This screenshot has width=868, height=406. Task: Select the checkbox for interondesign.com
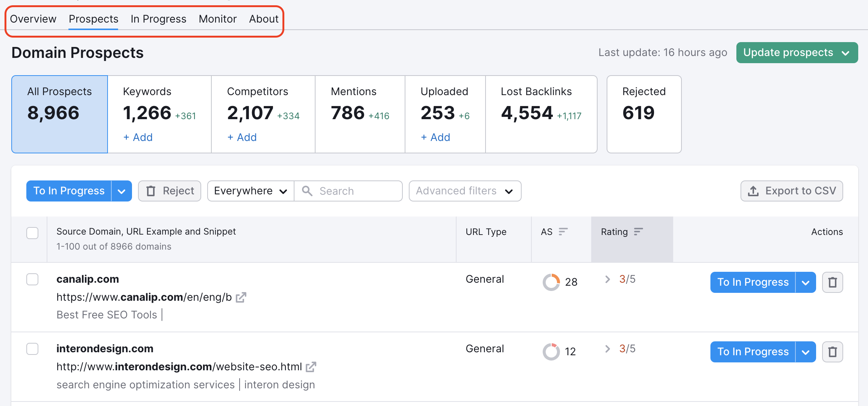32,349
